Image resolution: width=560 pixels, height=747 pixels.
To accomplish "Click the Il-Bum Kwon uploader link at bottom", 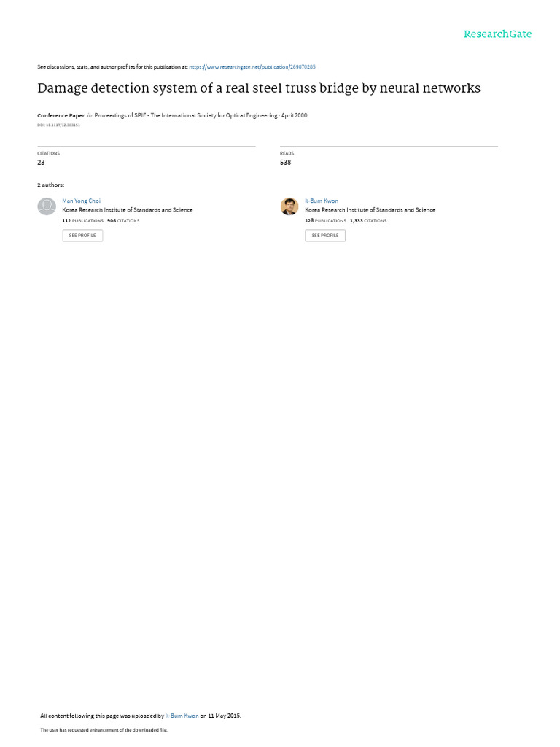I will 182,716.
